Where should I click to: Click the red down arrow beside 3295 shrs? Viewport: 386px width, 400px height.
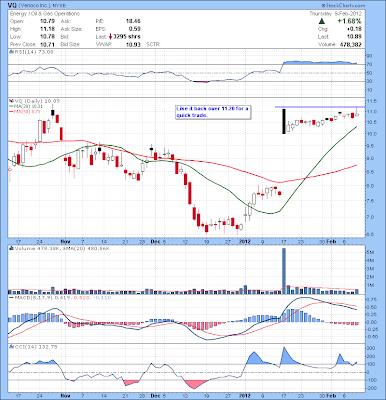(x=111, y=37)
